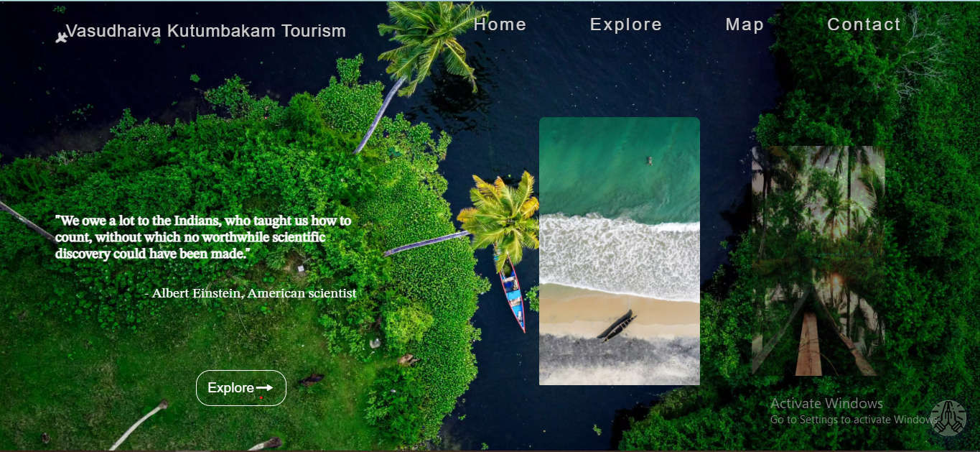
Task: Click the swimmer in the turquoise water
Action: click(649, 161)
